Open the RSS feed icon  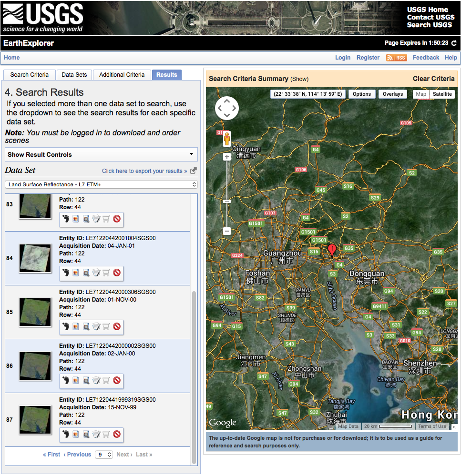pos(396,58)
